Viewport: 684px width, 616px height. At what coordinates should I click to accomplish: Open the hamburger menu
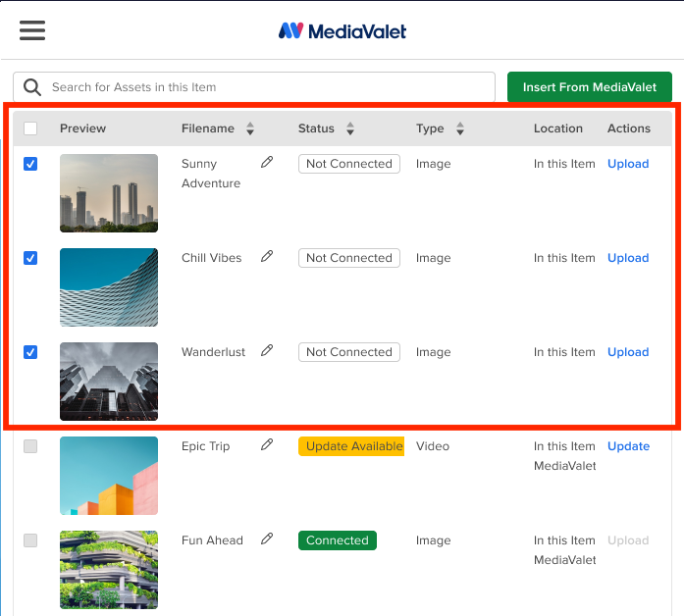click(x=32, y=30)
